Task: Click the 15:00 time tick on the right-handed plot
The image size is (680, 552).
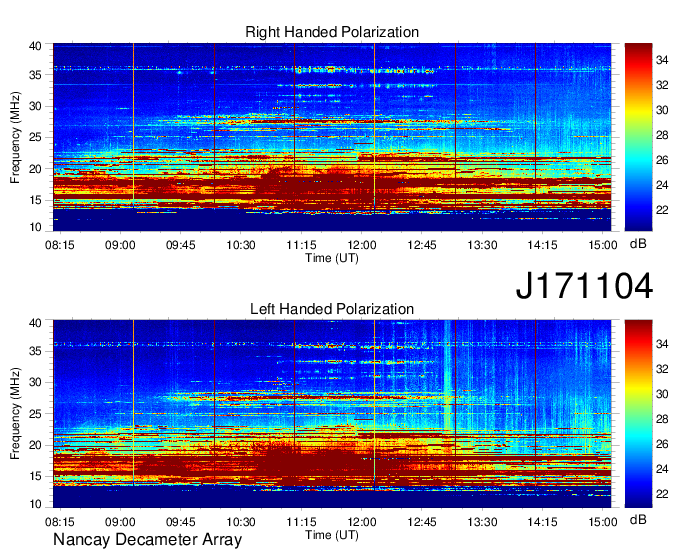Action: pos(603,245)
